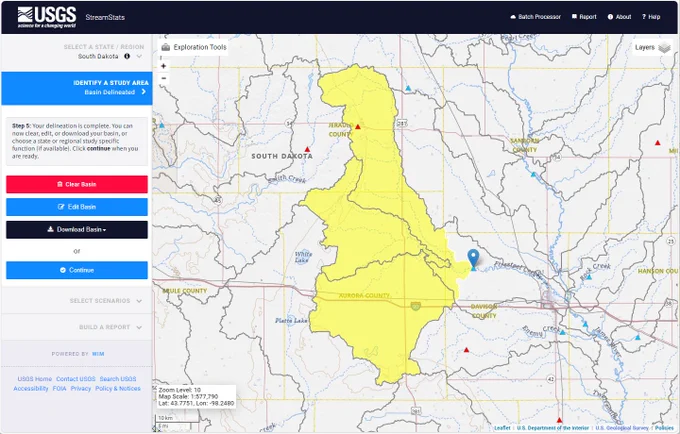Open the Help menu item
Viewport: 680px width, 434px height.
click(x=651, y=17)
